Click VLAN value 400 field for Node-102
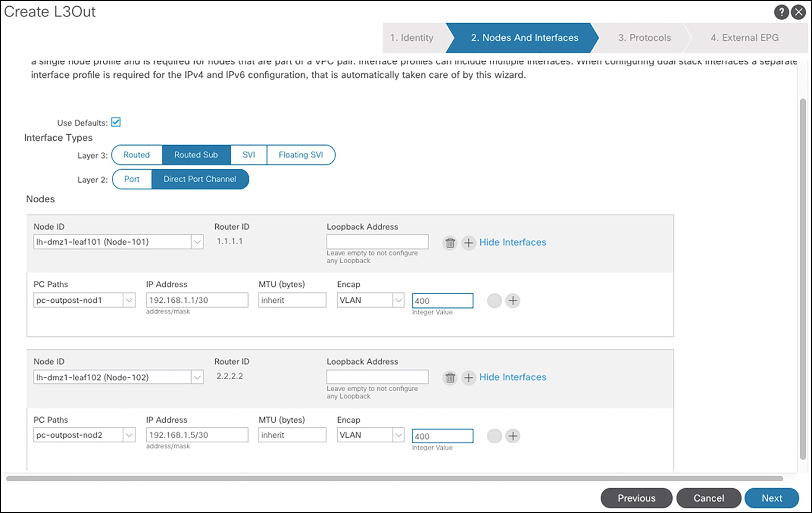The width and height of the screenshot is (812, 513). (442, 436)
